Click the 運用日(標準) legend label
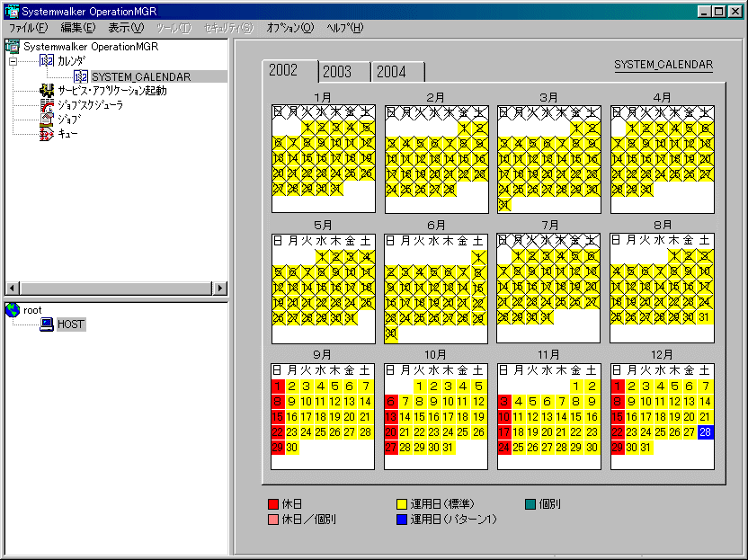This screenshot has width=748, height=560. pyautogui.click(x=442, y=504)
